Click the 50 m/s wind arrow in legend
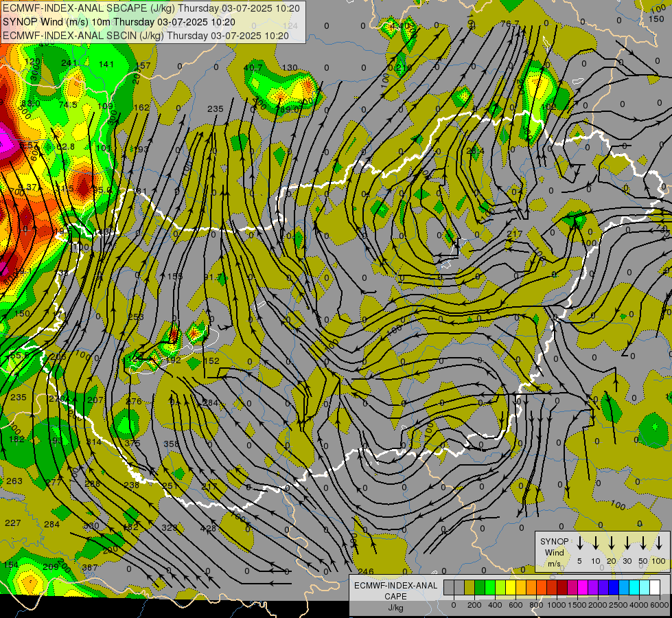Viewport: 672px width, 618px height. [x=643, y=543]
